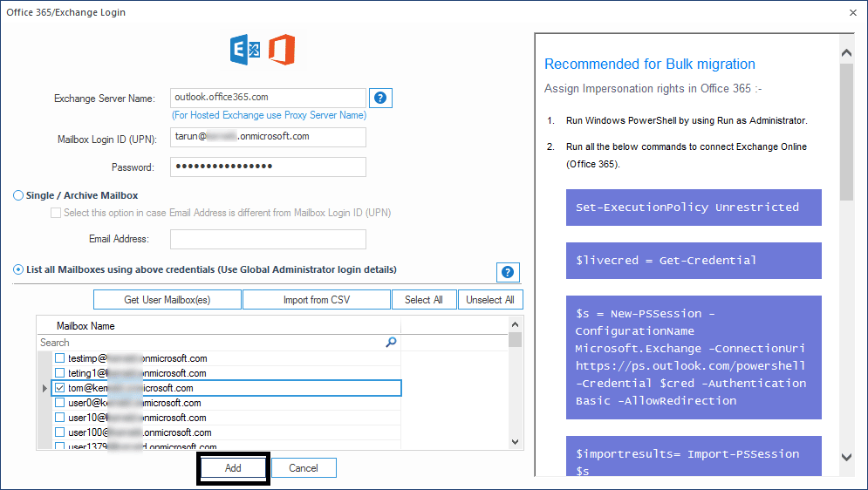This screenshot has height=490, width=868.
Task: Click Unselect All button
Action: [490, 300]
